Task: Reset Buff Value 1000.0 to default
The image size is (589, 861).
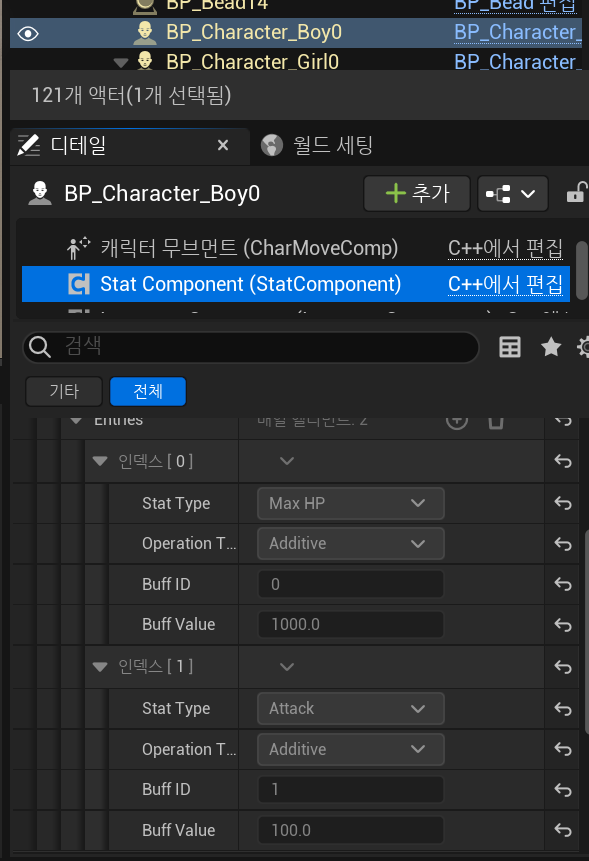Action: 563,625
